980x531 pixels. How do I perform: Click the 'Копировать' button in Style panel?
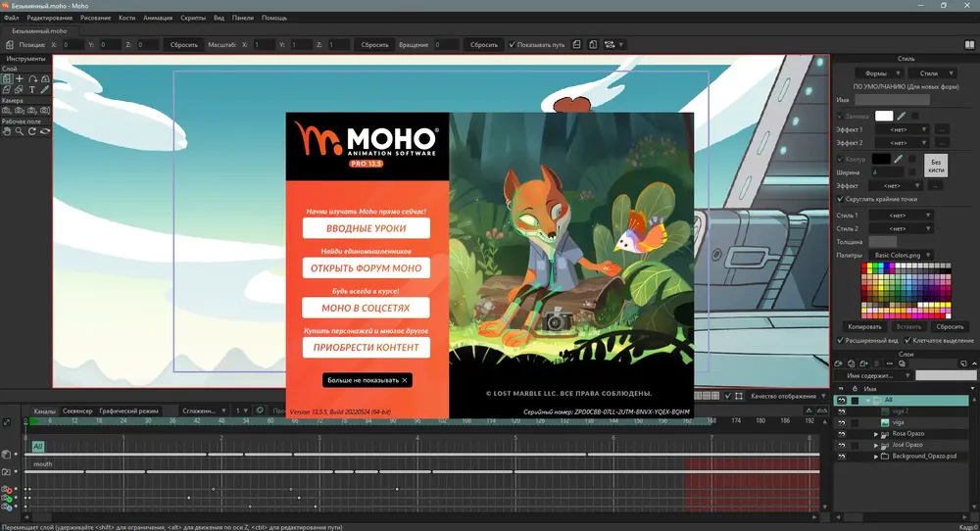pyautogui.click(x=864, y=326)
